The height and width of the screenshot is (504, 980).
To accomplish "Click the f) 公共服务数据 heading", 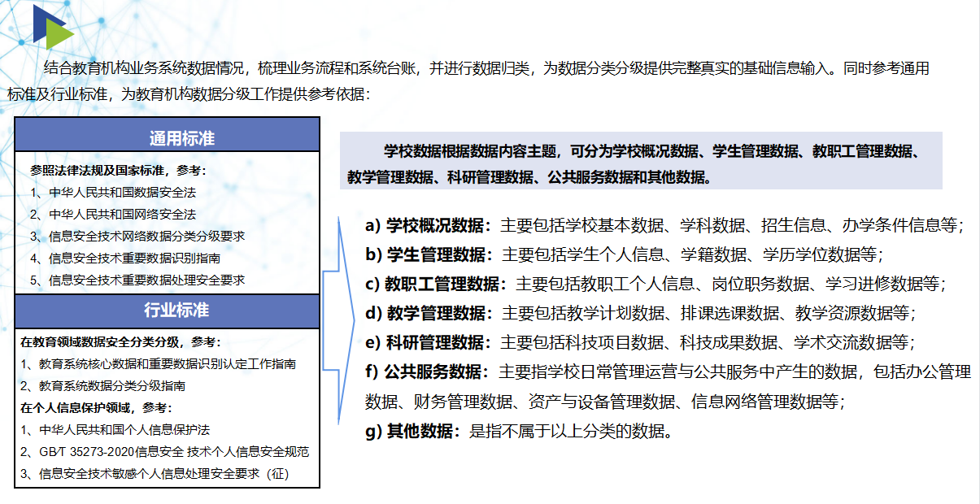I will (429, 371).
